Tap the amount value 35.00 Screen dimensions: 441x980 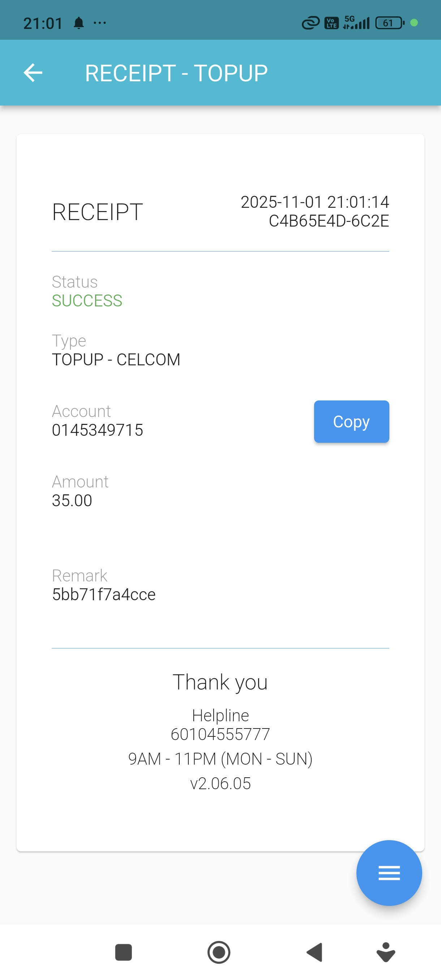(72, 500)
